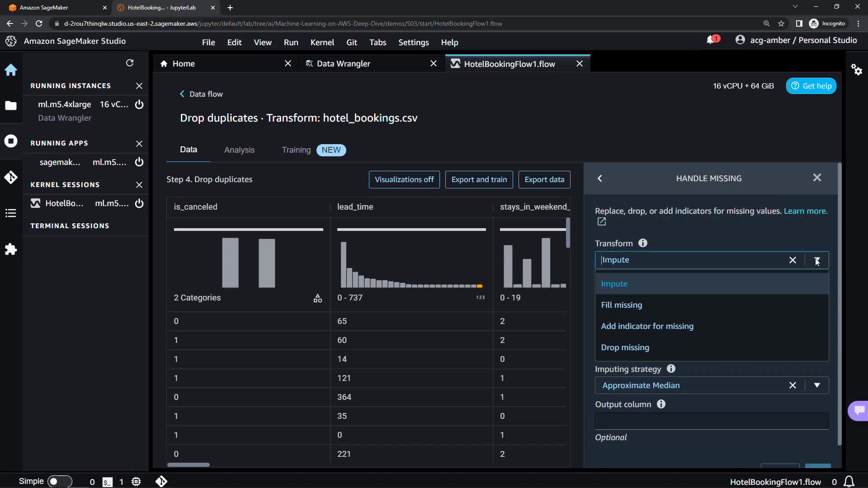868x488 pixels.
Task: Switch to the Analysis tab
Action: tap(239, 150)
